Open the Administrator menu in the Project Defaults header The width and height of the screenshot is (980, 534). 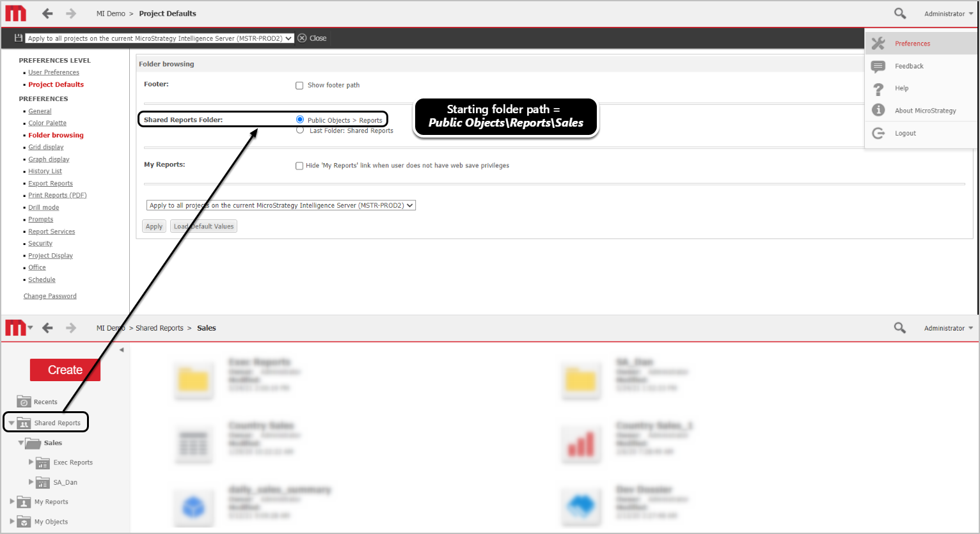tap(949, 13)
